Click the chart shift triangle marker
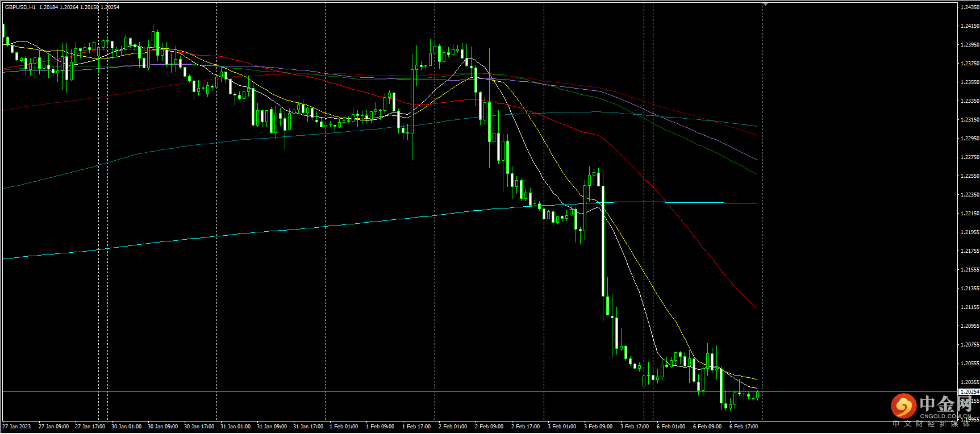This screenshot has width=980, height=434. (765, 4)
